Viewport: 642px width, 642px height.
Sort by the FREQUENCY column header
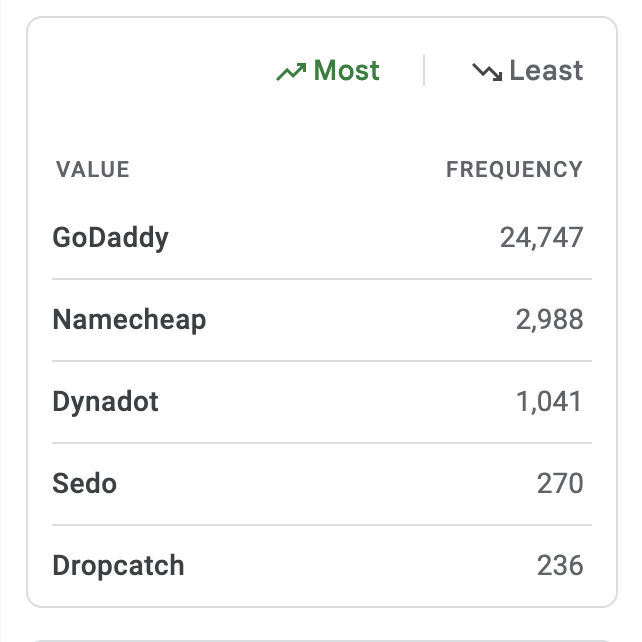click(x=514, y=170)
